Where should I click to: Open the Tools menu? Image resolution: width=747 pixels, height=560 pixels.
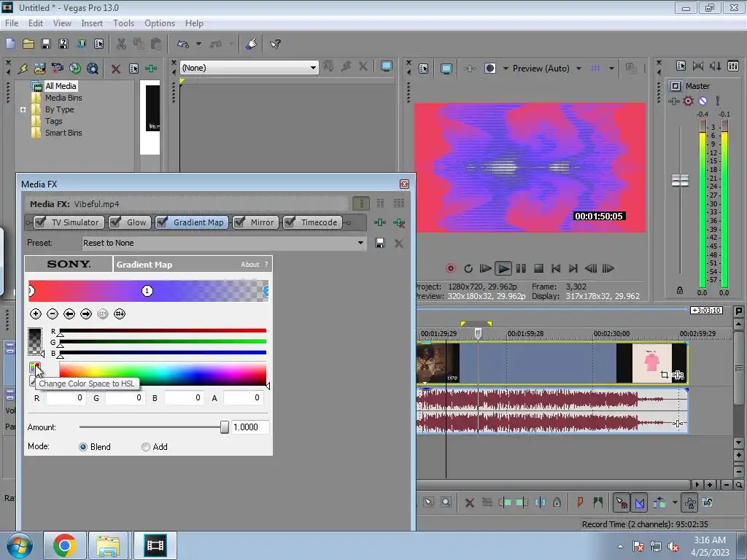point(123,23)
